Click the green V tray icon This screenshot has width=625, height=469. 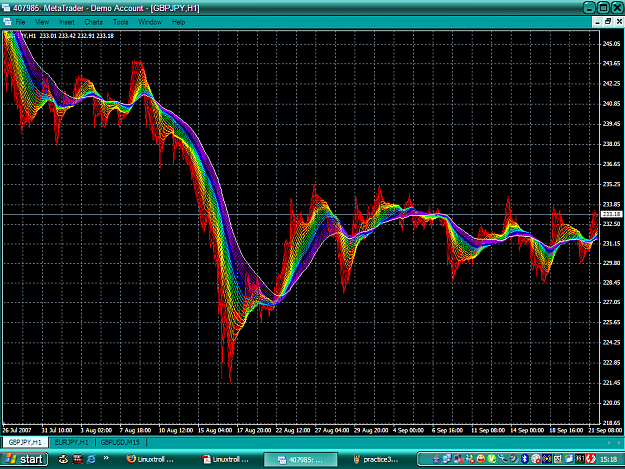[492, 459]
